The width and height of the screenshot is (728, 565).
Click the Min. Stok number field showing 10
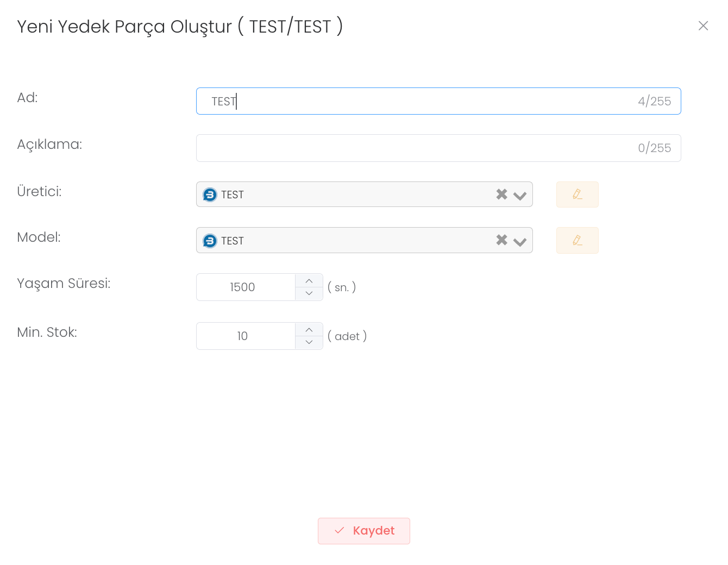(x=246, y=336)
